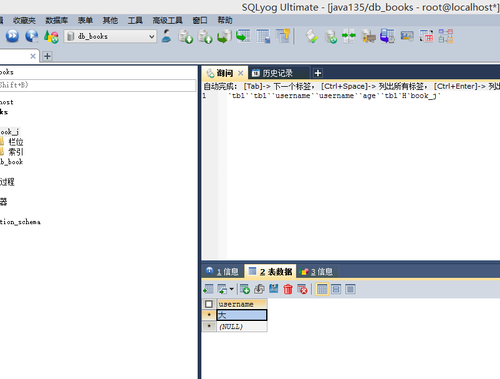This screenshot has width=500, height=379.
Task: Click the red trash delete-row icon
Action: click(288, 289)
